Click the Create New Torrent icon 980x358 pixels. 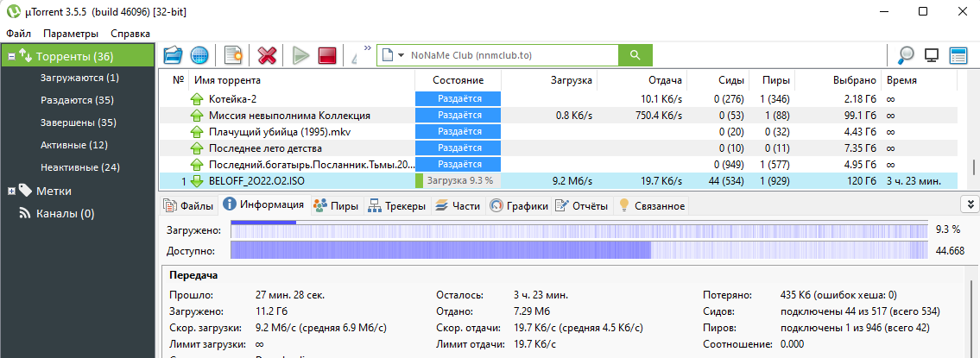pos(233,55)
